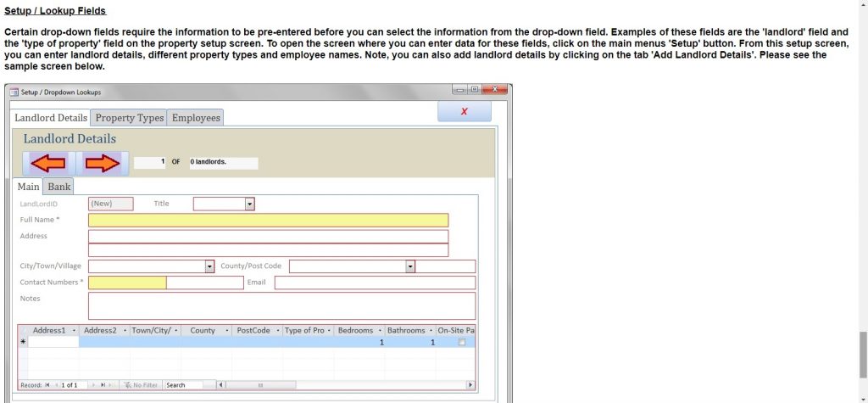Select the Bank sub-tab
Viewport: 868px width, 403px height.
pos(59,187)
